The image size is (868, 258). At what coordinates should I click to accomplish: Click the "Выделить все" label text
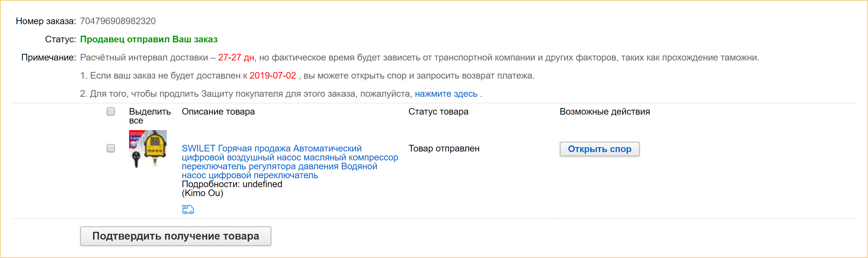coord(149,115)
